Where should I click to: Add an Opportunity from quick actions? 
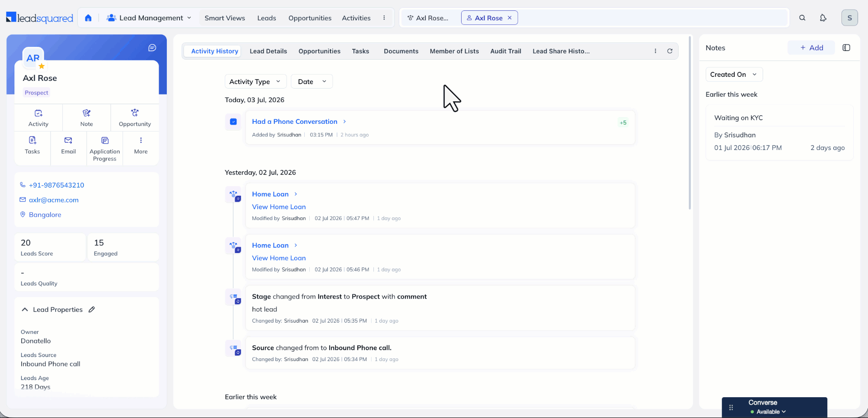[135, 117]
